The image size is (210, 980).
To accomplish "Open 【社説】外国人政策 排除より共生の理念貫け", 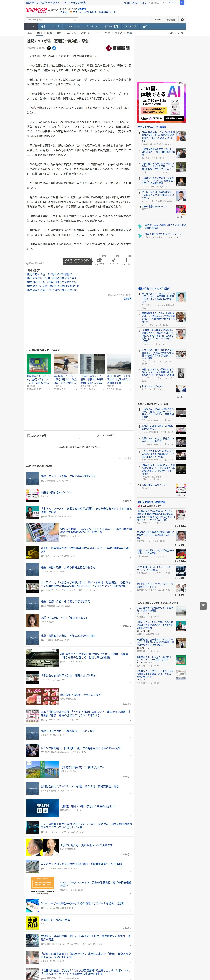I will click(88, 806).
